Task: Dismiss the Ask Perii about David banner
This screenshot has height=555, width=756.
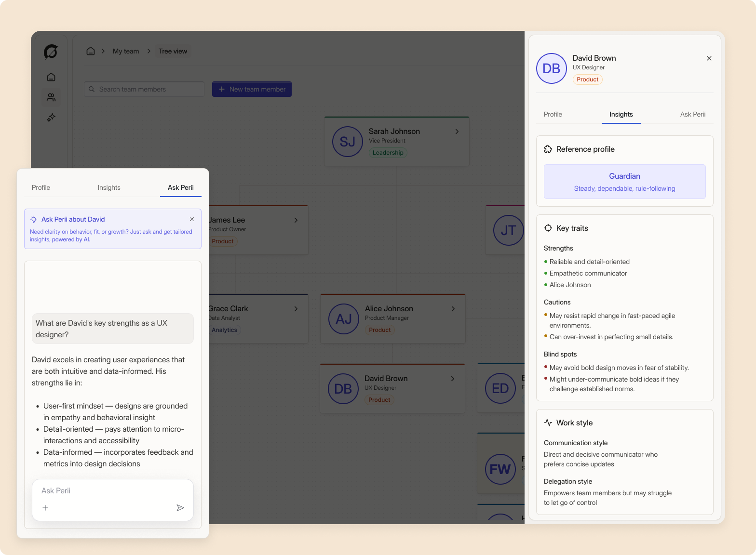Action: [192, 219]
